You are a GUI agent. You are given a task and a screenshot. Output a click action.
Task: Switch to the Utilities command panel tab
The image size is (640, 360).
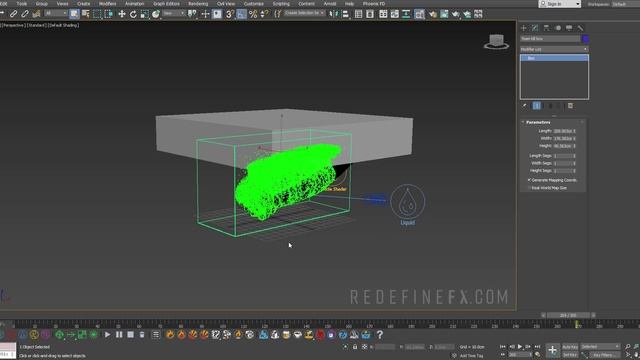click(580, 28)
